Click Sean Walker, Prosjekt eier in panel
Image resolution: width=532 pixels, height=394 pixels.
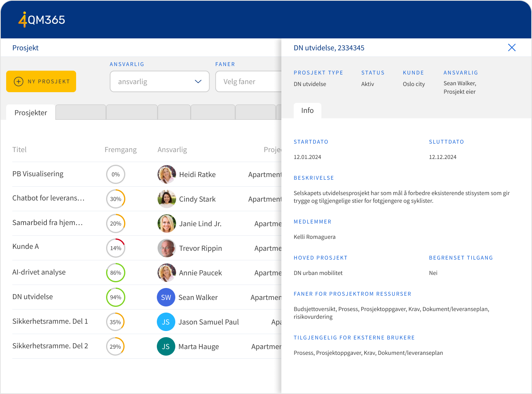point(460,88)
